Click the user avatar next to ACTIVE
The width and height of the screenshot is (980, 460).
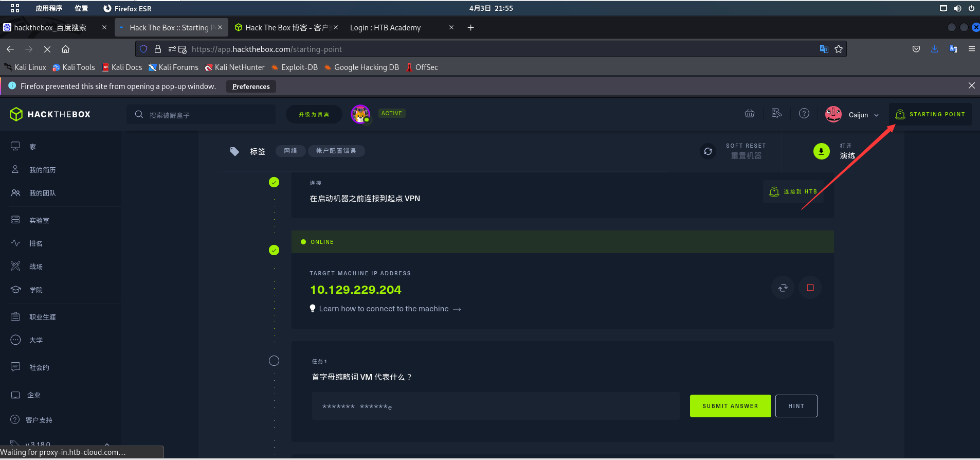pos(360,114)
